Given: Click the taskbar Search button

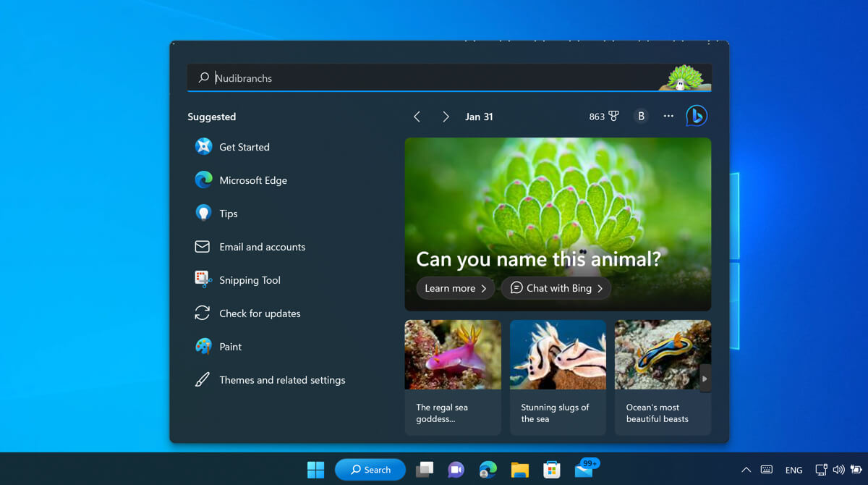Looking at the screenshot, I should click(x=371, y=470).
